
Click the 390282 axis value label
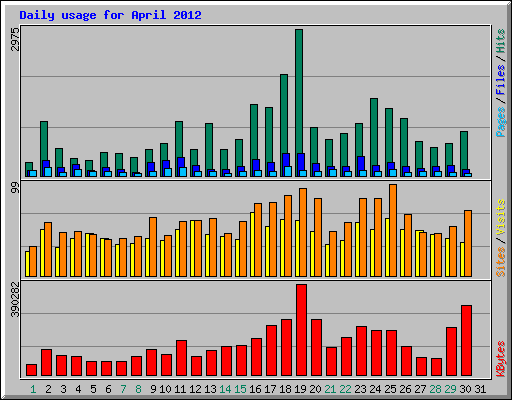coord(15,299)
